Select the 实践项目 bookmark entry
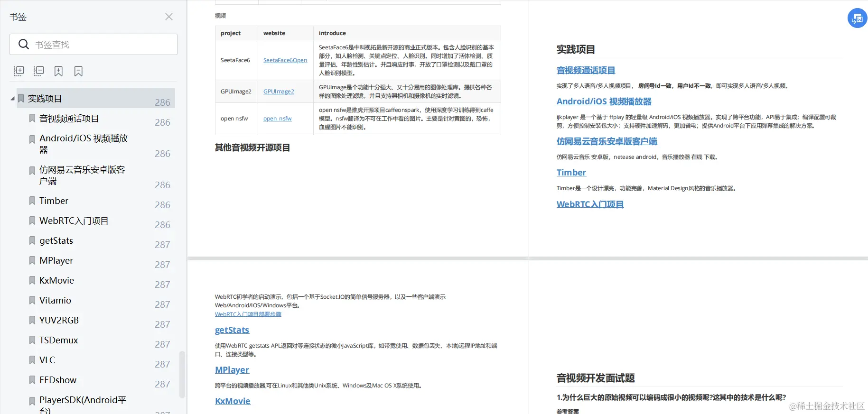 coord(96,98)
